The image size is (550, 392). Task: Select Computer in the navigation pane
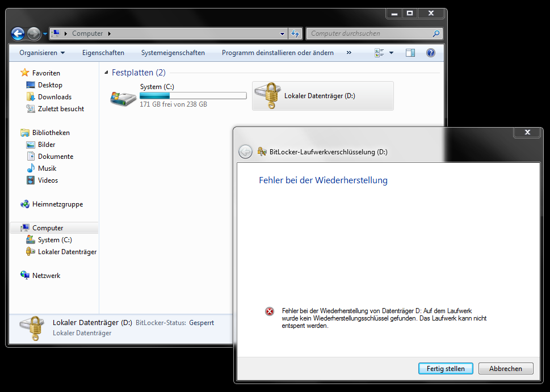coord(48,228)
